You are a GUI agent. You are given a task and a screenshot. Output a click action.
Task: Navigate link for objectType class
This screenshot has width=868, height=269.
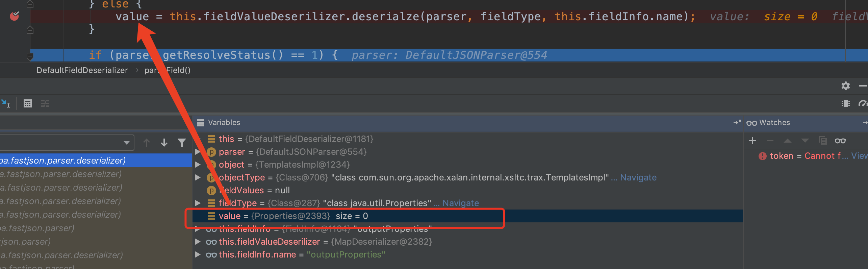(x=638, y=177)
